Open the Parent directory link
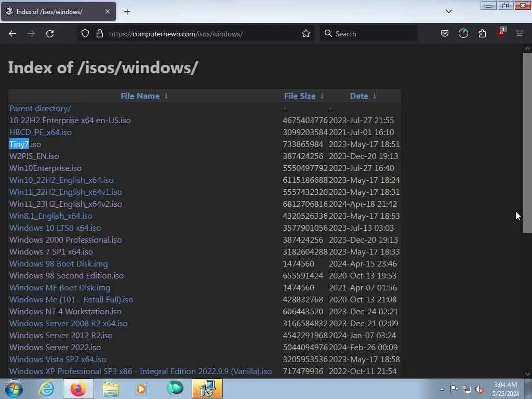Image resolution: width=532 pixels, height=399 pixels. 40,108
